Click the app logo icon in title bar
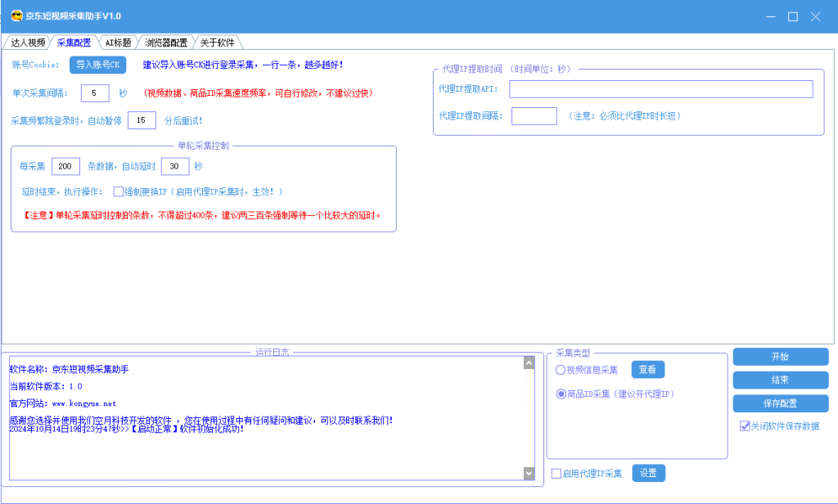 click(x=16, y=16)
